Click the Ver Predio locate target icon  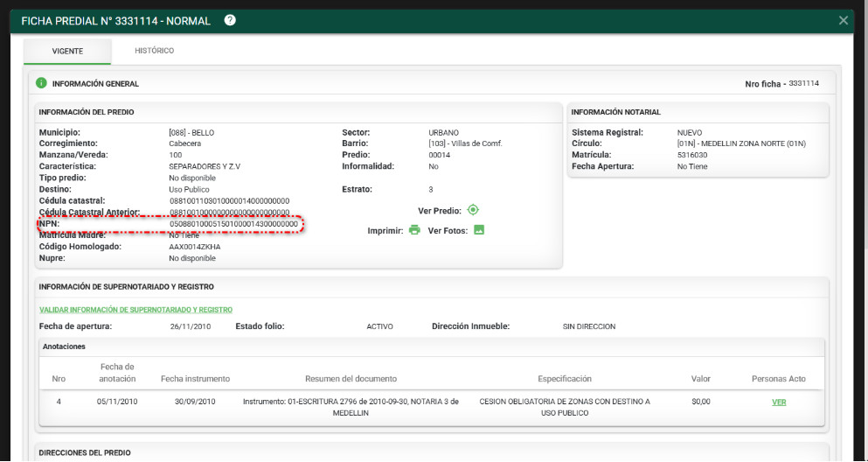473,210
